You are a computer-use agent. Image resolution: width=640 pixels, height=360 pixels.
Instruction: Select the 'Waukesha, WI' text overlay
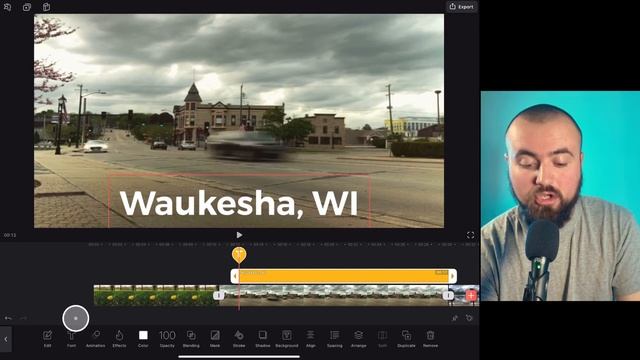239,203
